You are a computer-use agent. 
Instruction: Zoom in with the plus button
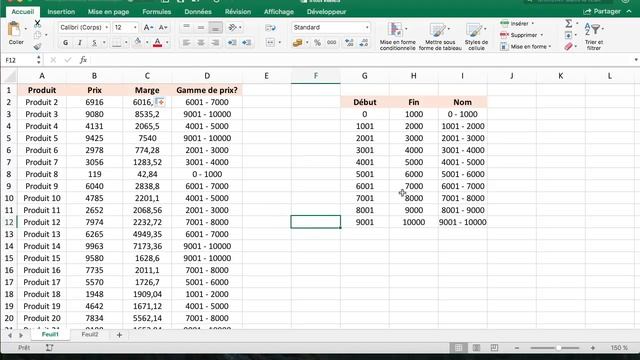pyautogui.click(x=593, y=348)
